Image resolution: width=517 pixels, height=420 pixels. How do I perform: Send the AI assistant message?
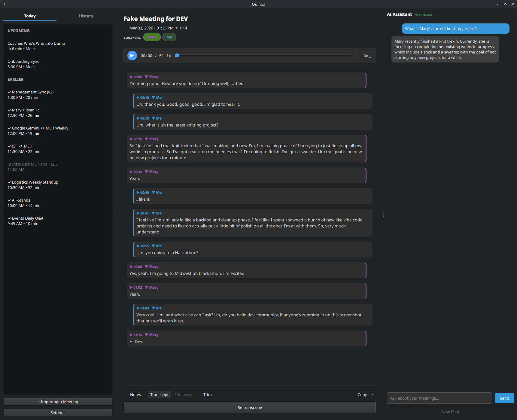(504, 398)
